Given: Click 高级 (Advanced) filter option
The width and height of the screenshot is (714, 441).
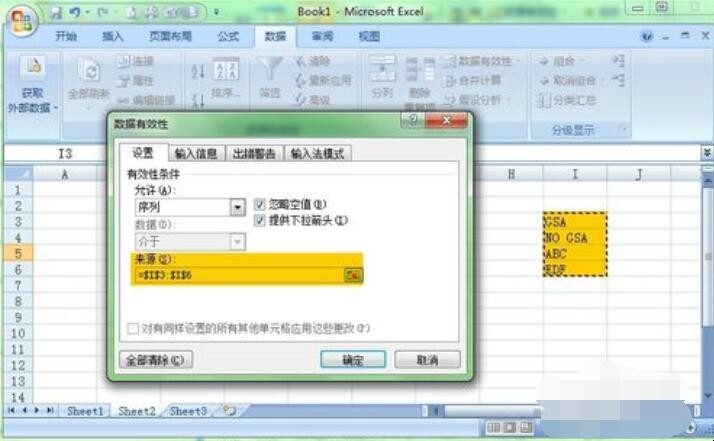Looking at the screenshot, I should [313, 100].
